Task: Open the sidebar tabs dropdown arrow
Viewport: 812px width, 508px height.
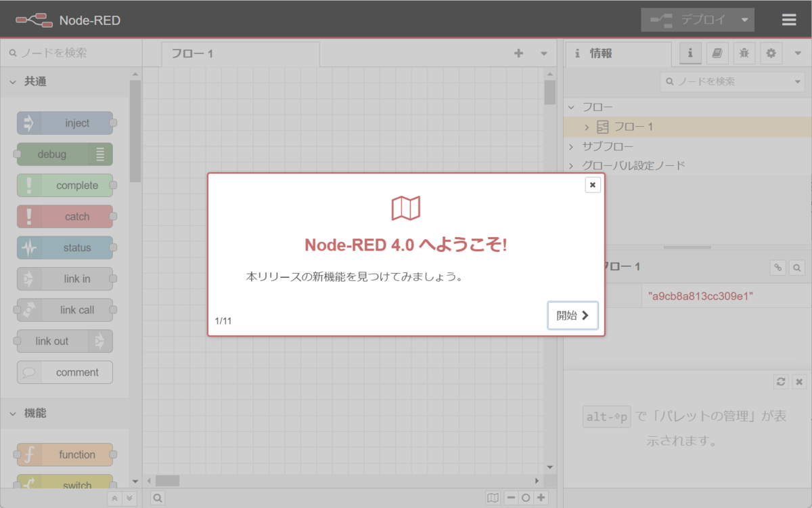Action: (798, 54)
